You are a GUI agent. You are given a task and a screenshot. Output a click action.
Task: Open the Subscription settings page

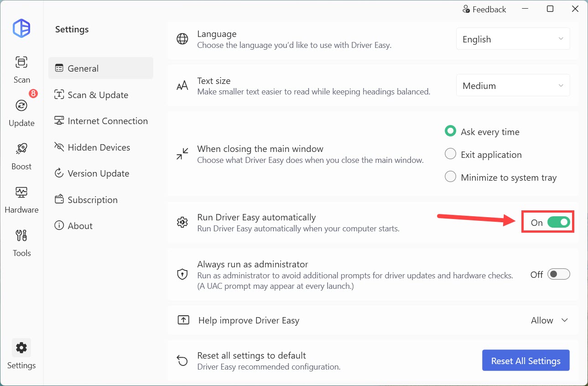tap(101, 200)
